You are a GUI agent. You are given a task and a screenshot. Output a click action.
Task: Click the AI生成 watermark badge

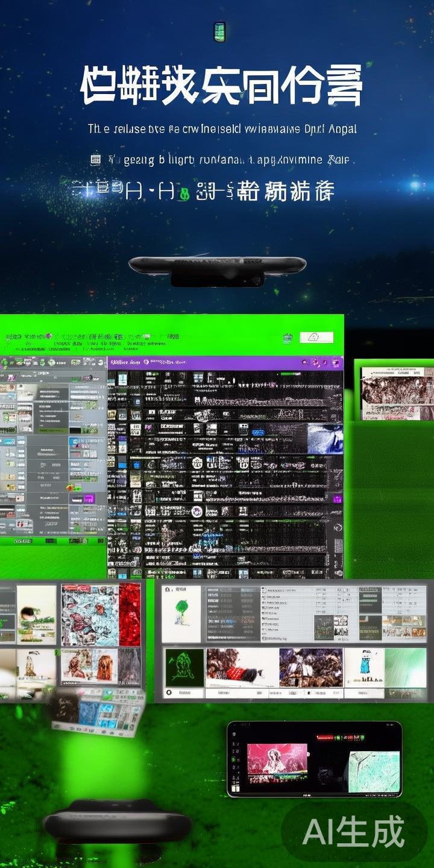coord(354,832)
